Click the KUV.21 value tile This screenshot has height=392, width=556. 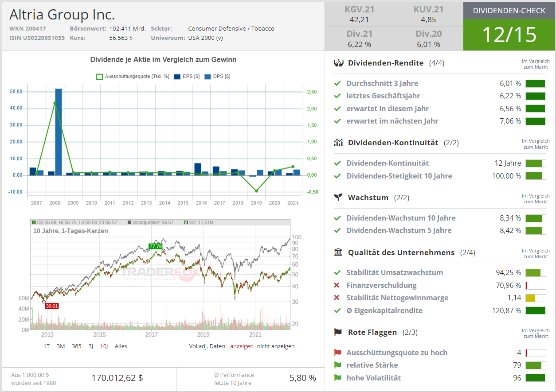pyautogui.click(x=428, y=14)
